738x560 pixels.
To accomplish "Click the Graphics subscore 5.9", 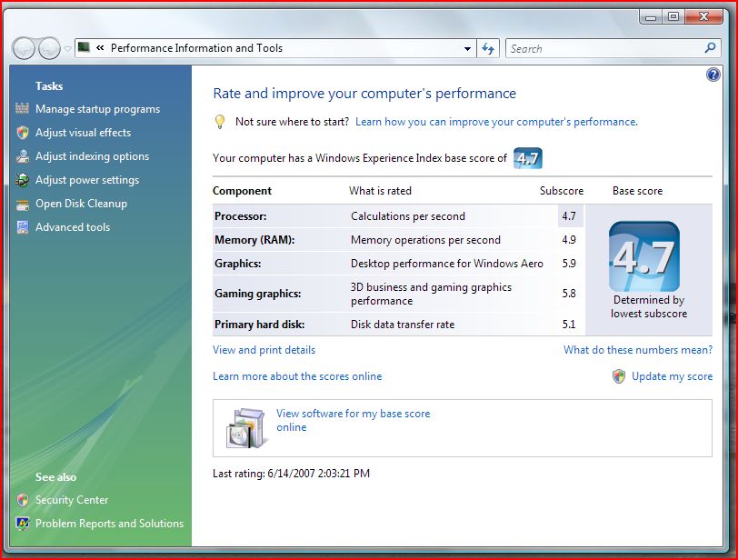I will 569,264.
